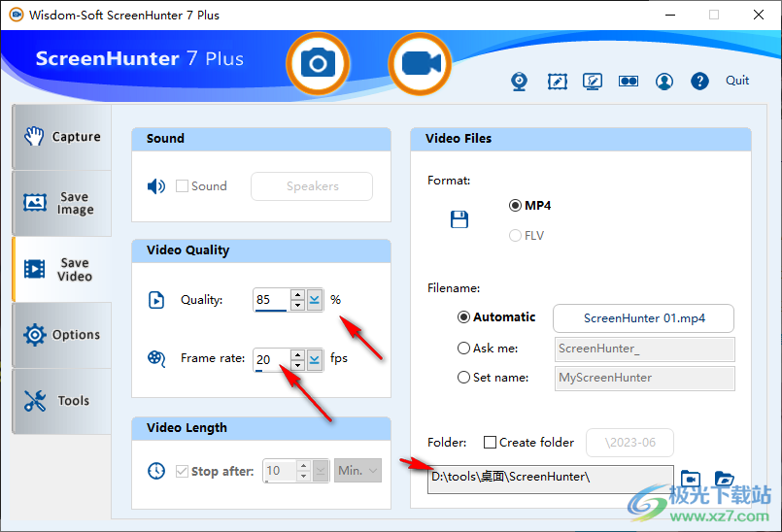Increase Quality with up spinner arrow
This screenshot has width=782, height=532.
(297, 294)
